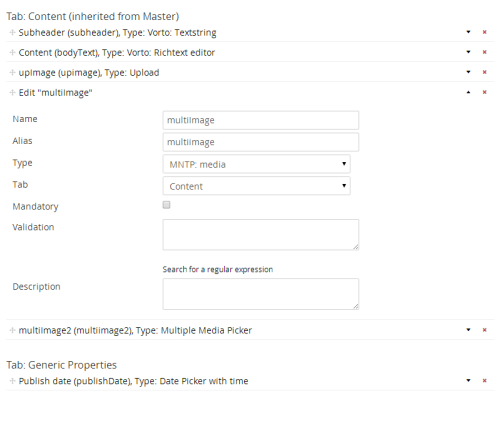Toggle the Mandatory checkbox

pos(166,205)
